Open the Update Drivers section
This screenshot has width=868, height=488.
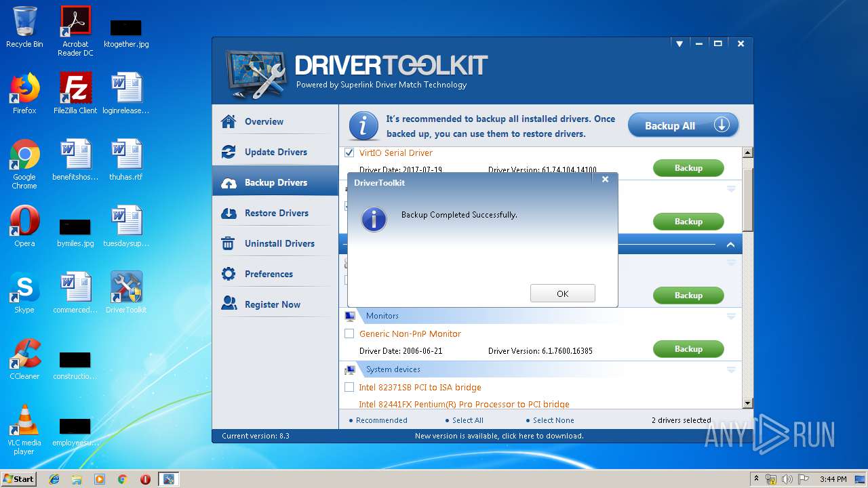click(x=275, y=152)
